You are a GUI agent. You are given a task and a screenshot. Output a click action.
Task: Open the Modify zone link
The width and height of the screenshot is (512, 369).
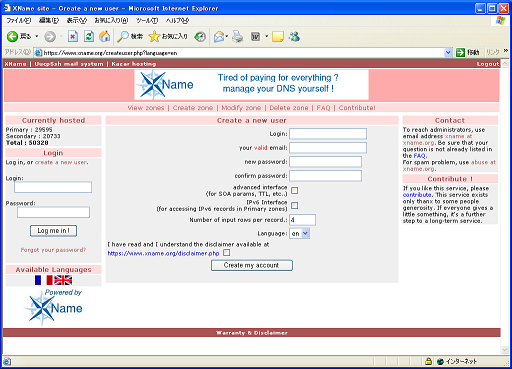tap(241, 108)
